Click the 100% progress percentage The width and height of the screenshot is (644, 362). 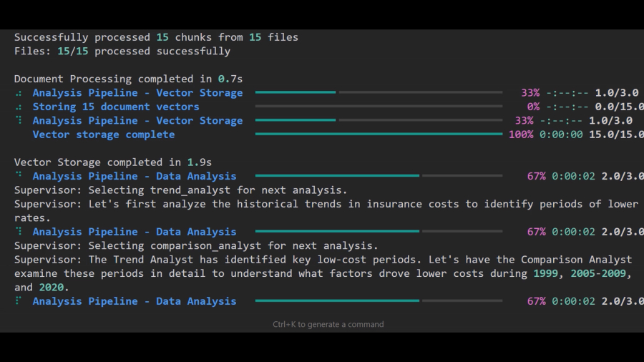[x=520, y=134]
